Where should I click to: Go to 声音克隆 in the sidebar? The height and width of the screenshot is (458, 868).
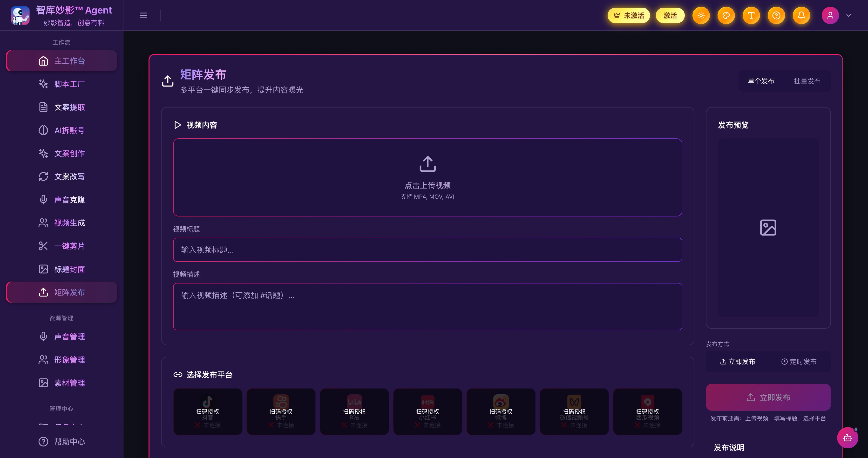click(62, 200)
